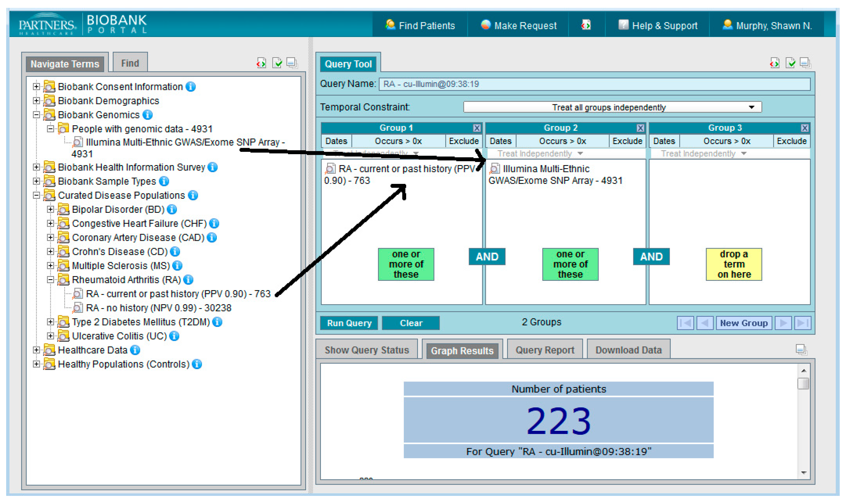This screenshot has height=504, width=847.
Task: Change Occurs > 0x in Group 3
Action: click(726, 141)
